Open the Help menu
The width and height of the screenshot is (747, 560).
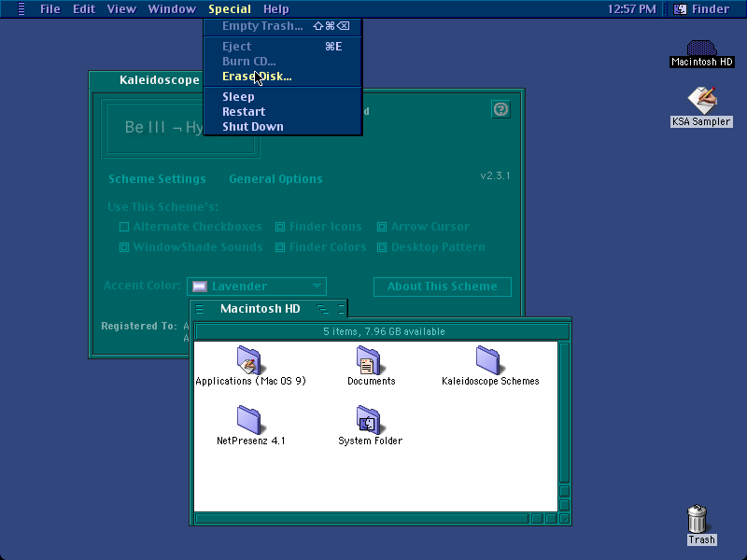[276, 9]
